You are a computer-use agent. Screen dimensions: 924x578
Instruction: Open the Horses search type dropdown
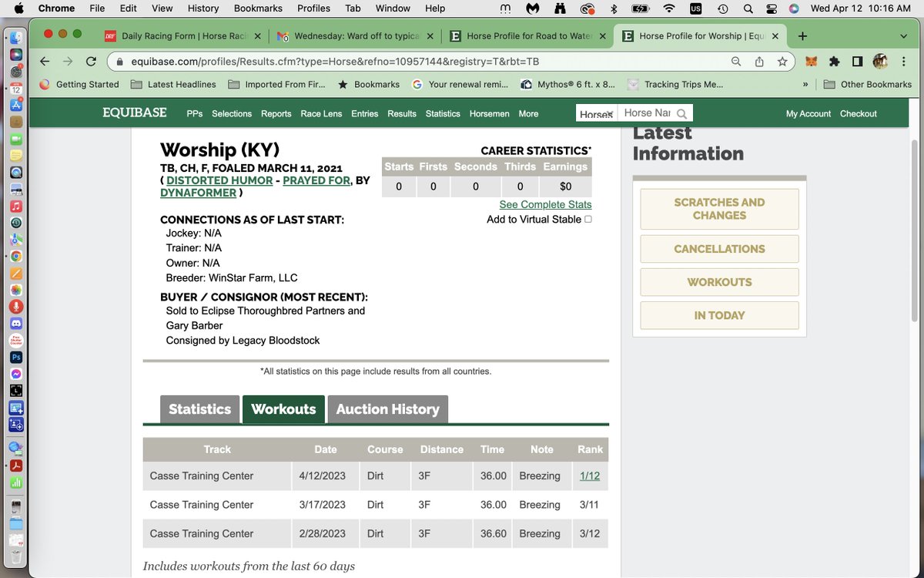tap(597, 113)
